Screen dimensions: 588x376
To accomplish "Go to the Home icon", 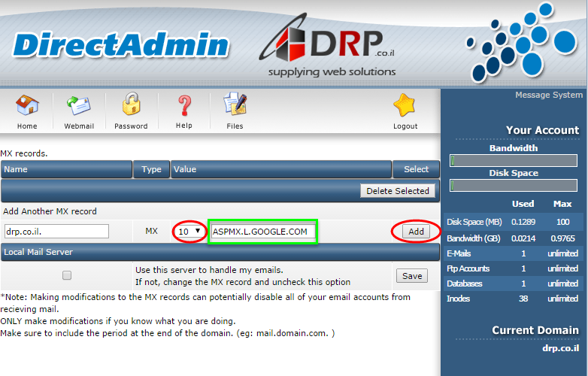I will [27, 108].
